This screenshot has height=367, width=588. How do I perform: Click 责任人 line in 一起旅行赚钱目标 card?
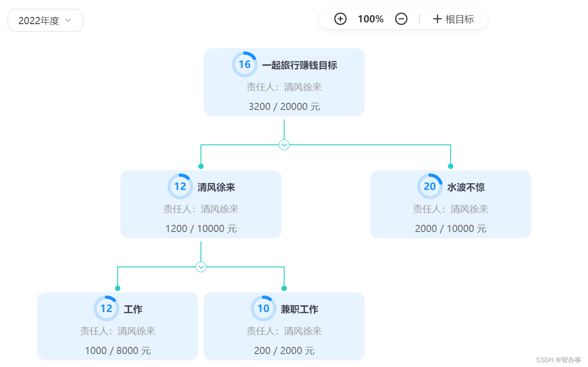[x=284, y=87]
